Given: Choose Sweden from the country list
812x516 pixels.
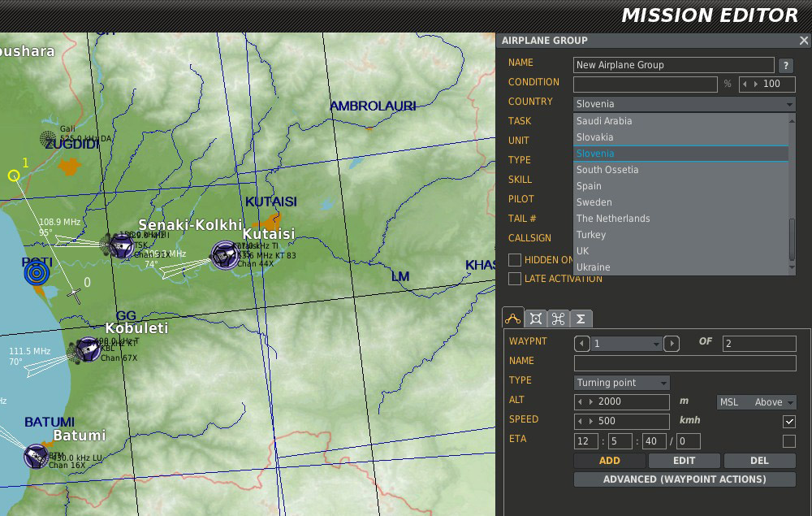Looking at the screenshot, I should [594, 202].
